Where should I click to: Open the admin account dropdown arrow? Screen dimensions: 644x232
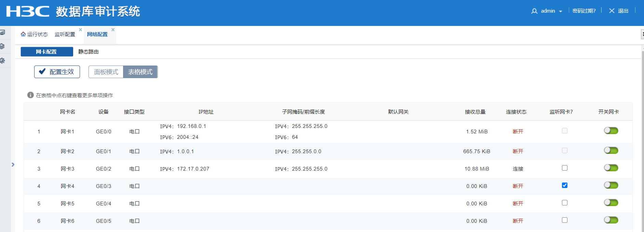(561, 11)
